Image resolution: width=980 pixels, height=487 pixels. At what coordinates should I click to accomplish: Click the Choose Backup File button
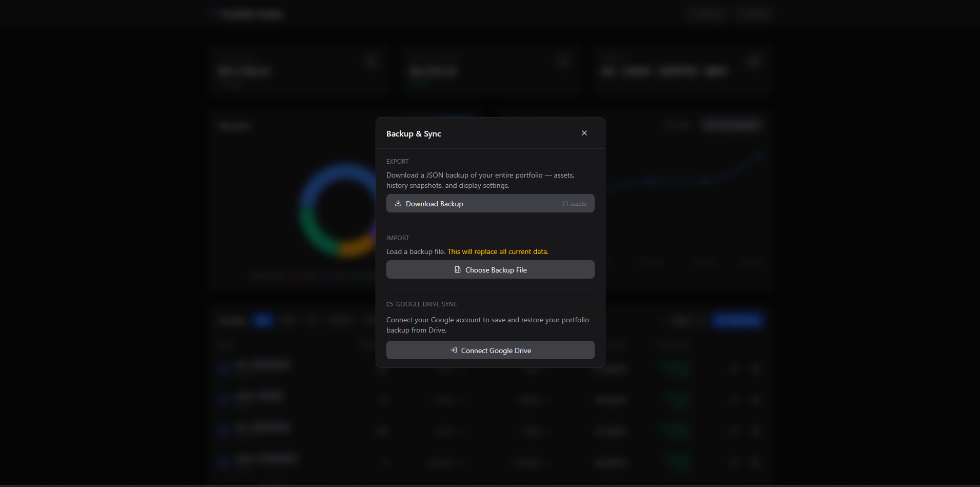point(490,269)
